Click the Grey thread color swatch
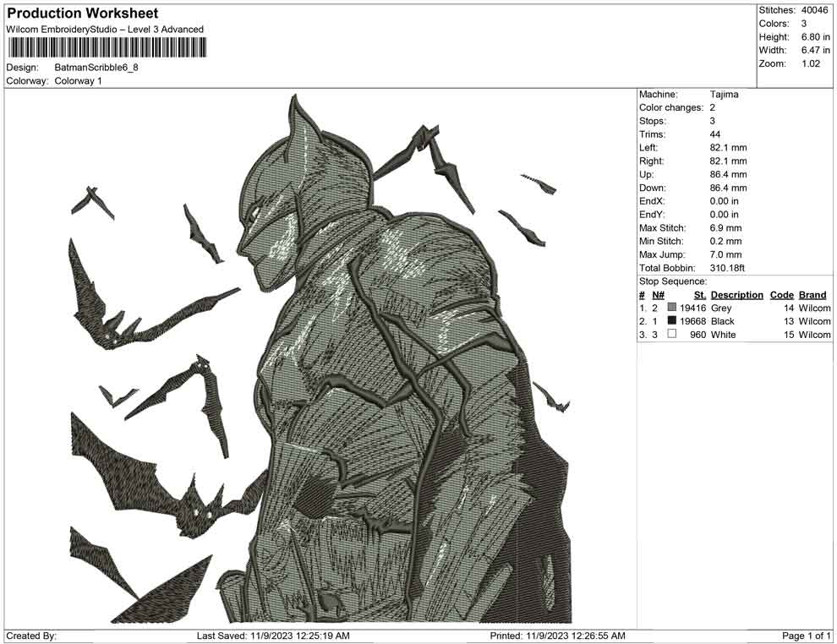This screenshot has height=644, width=837. (x=672, y=308)
